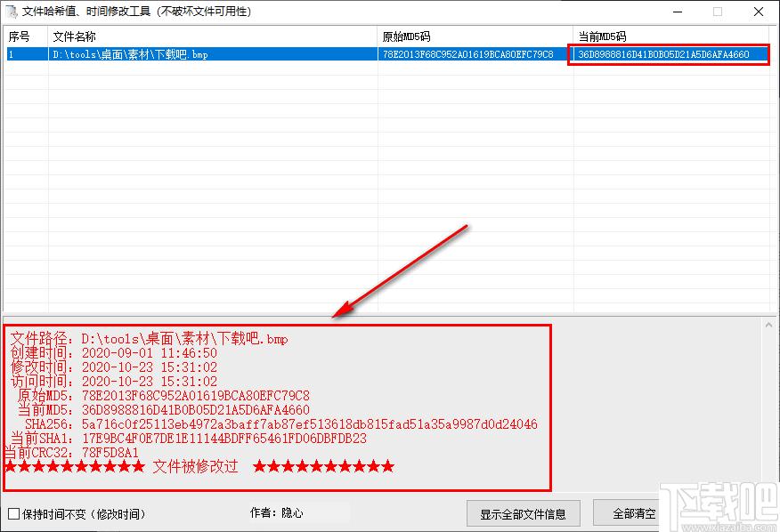
Task: Click original MD5 cell 78E2013F68C952A0...
Action: [x=475, y=54]
